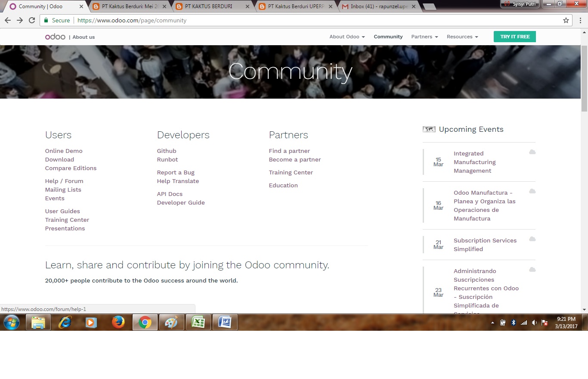588x379 pixels.
Task: Open Windows Explorer from the taskbar
Action: pyautogui.click(x=38, y=322)
